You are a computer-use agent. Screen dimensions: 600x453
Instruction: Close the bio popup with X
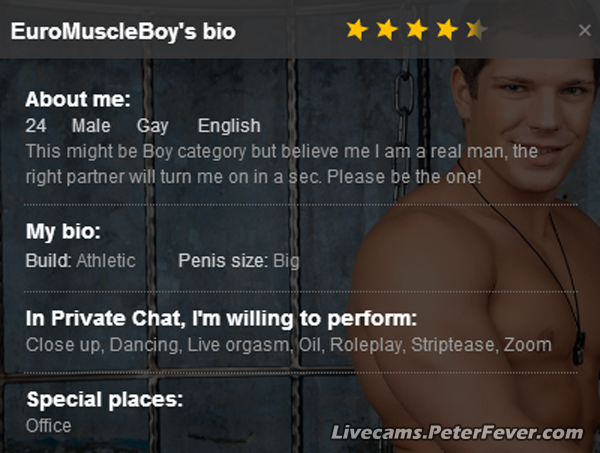coord(584,31)
